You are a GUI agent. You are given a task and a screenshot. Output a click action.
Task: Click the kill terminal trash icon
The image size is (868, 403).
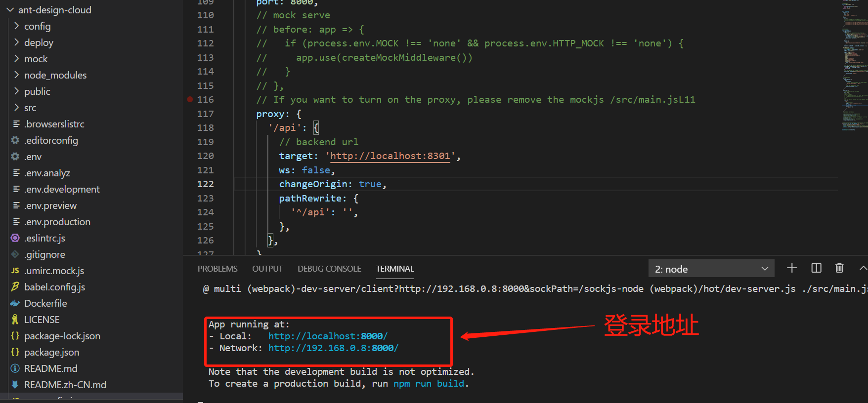[839, 268]
